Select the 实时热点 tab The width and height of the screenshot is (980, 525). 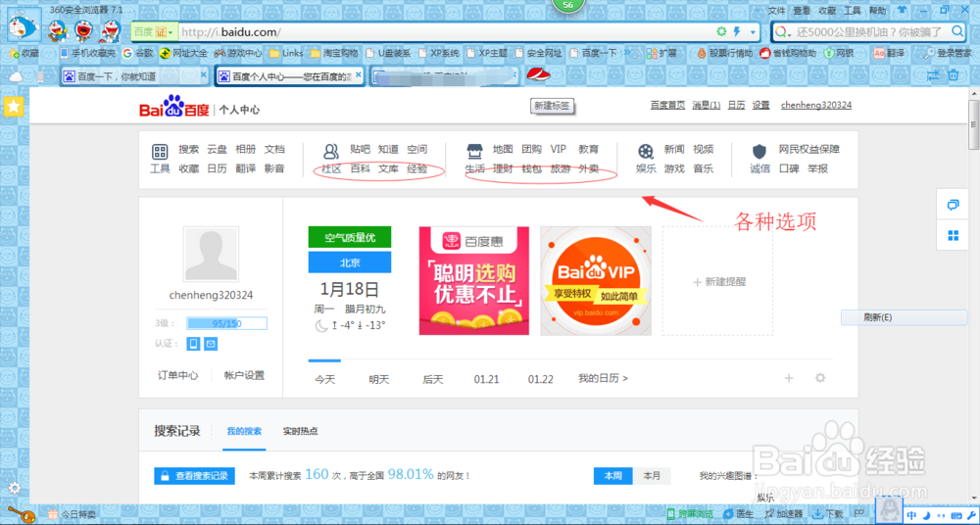point(300,431)
